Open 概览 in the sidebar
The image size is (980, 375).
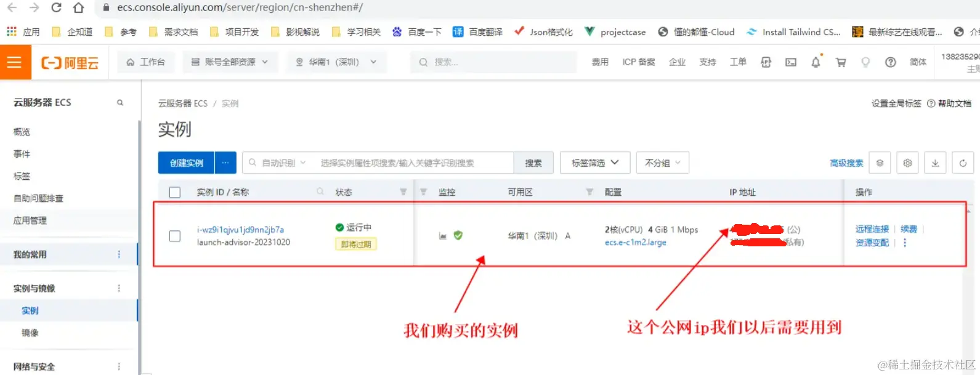pos(22,132)
